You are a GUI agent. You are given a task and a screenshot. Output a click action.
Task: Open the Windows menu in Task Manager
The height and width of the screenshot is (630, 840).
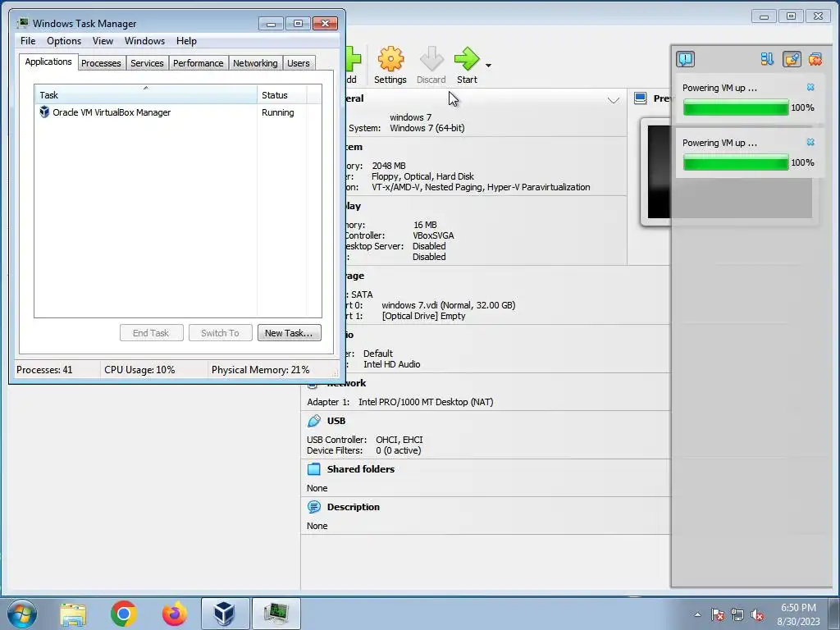[144, 41]
